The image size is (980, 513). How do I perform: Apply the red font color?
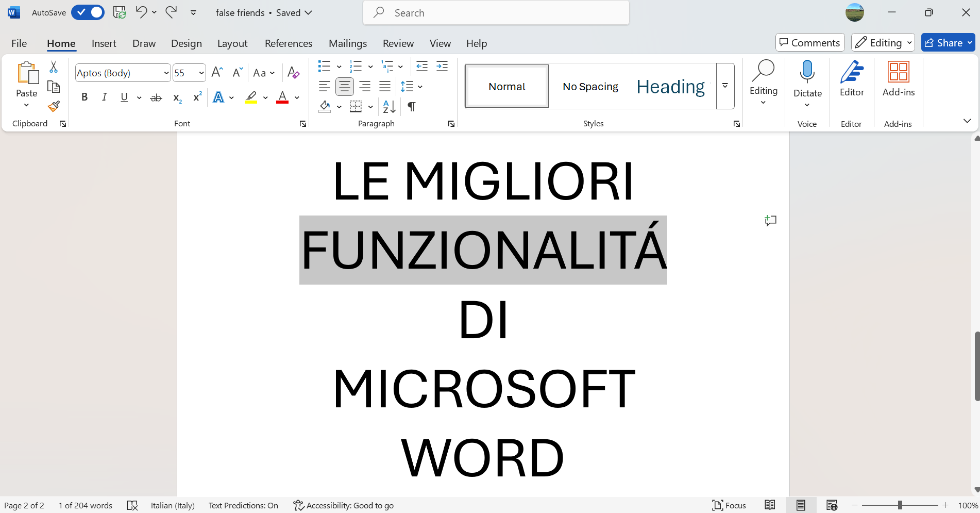tap(282, 97)
